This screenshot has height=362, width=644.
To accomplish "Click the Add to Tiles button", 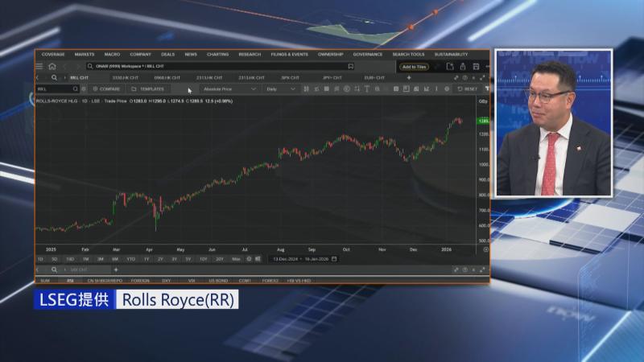I will (x=414, y=67).
